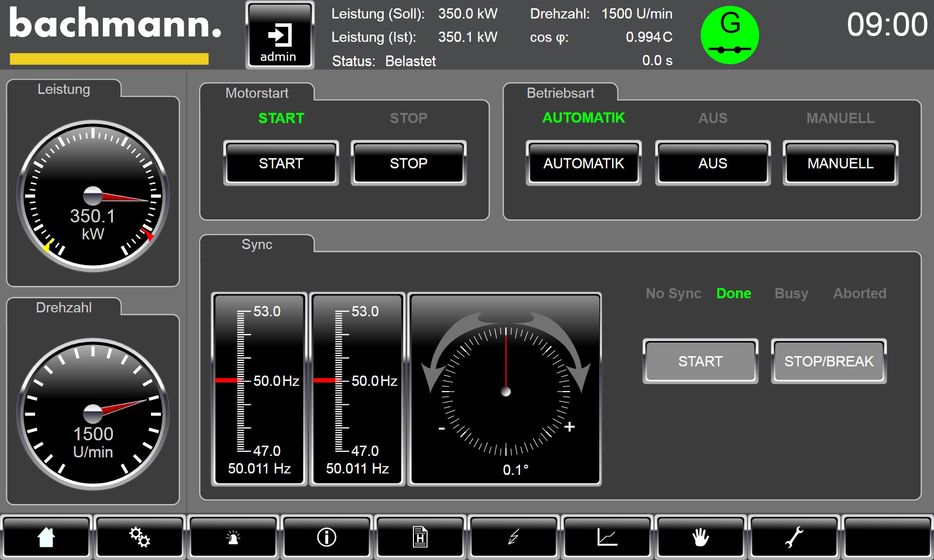The image size is (934, 560).
Task: Click the grey STOP status label
Action: (x=409, y=118)
